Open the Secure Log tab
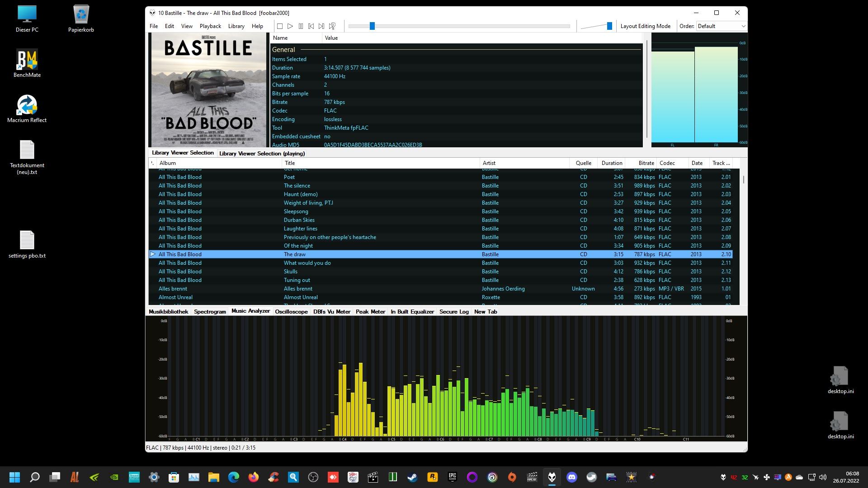The width and height of the screenshot is (868, 488). click(x=454, y=312)
